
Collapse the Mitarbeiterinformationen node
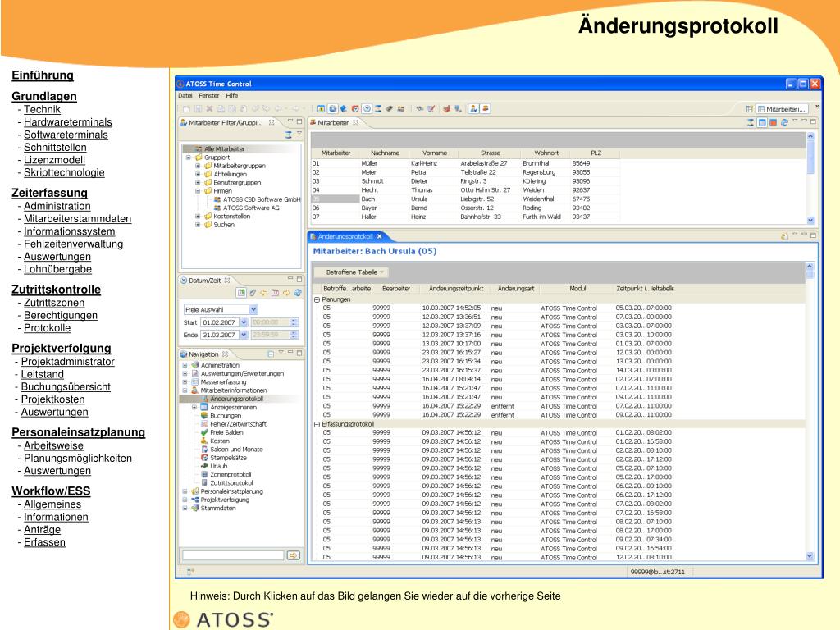(185, 390)
